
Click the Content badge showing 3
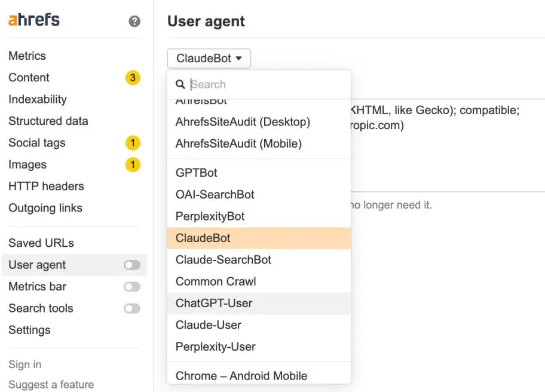(133, 78)
